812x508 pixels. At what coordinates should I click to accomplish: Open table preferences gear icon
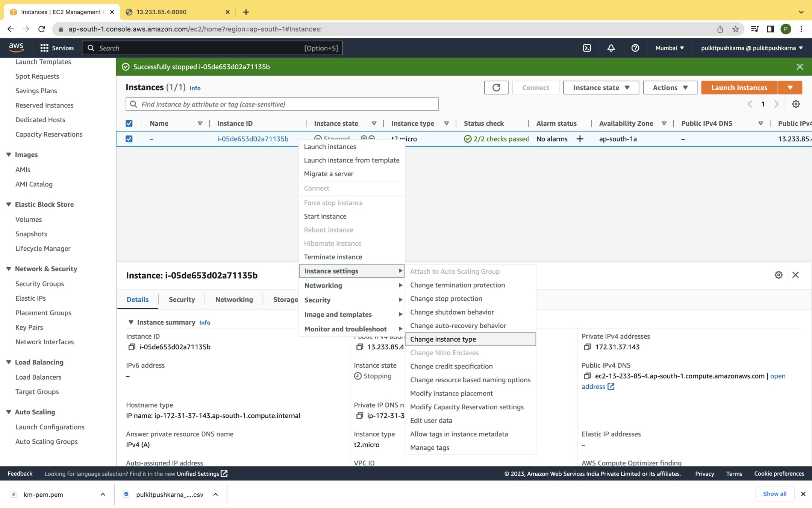tap(796, 104)
